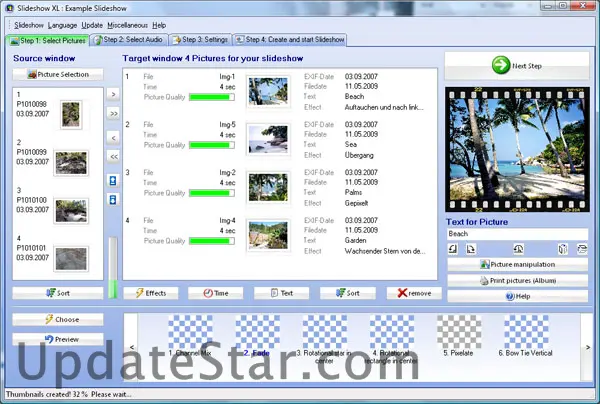600x404 pixels.
Task: Sort pictures in the Target window
Action: tap(347, 293)
